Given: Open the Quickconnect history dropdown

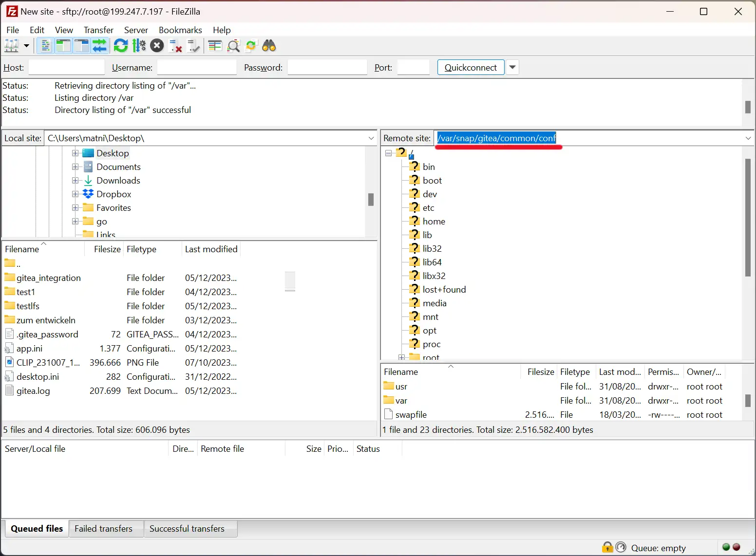Looking at the screenshot, I should 512,67.
